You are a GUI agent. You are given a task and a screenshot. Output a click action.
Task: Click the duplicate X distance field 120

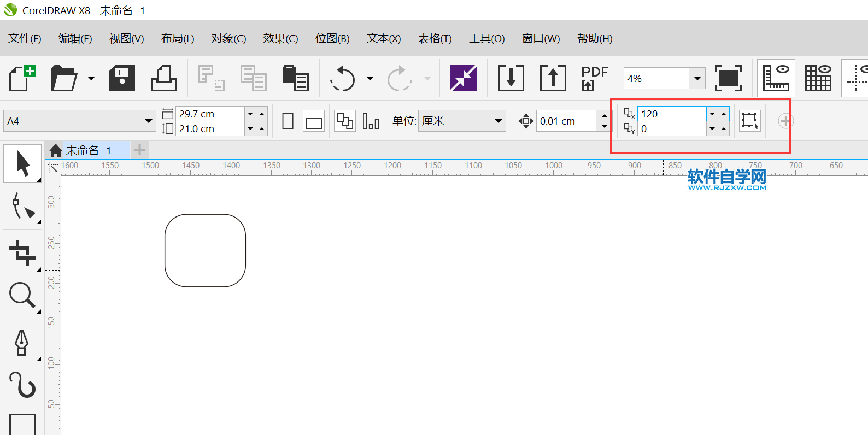coord(671,114)
